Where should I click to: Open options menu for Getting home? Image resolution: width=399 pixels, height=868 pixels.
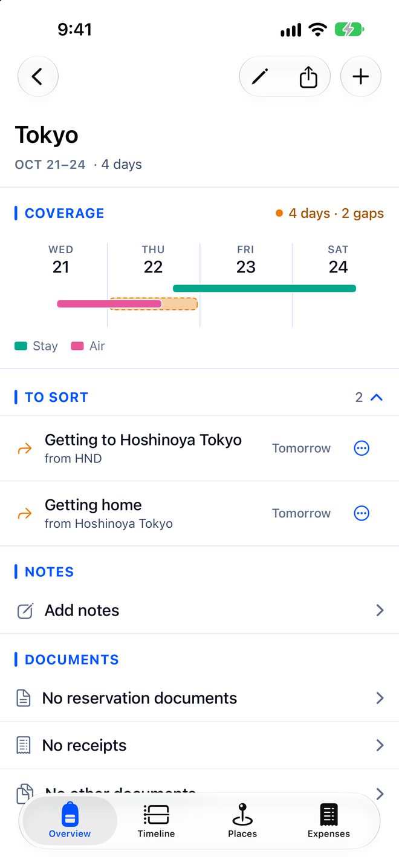tap(362, 513)
